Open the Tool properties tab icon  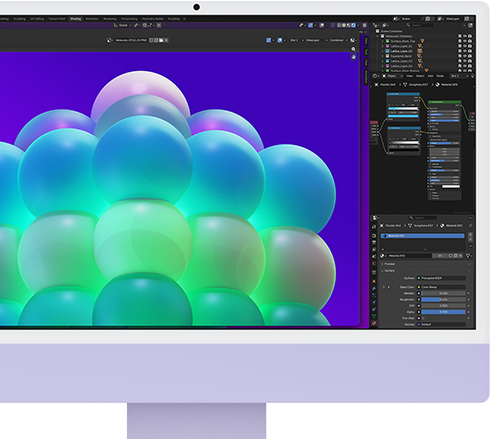[x=374, y=227]
